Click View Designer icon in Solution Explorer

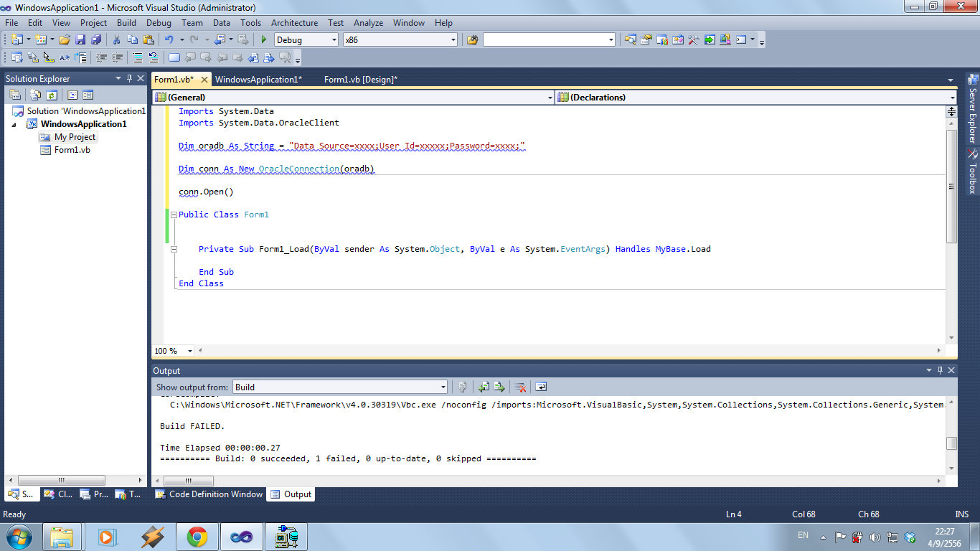88,95
